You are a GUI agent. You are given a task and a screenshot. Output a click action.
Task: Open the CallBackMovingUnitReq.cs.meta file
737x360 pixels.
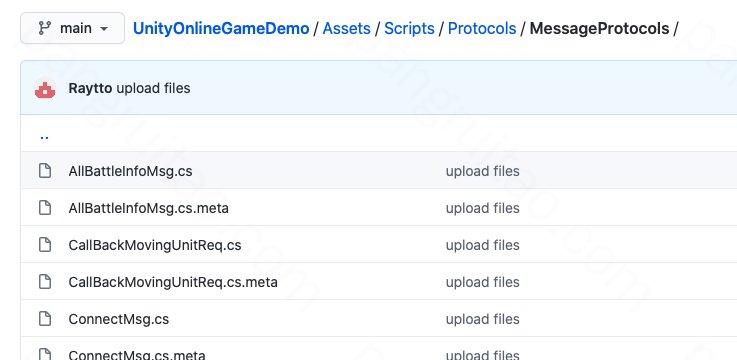coord(173,282)
